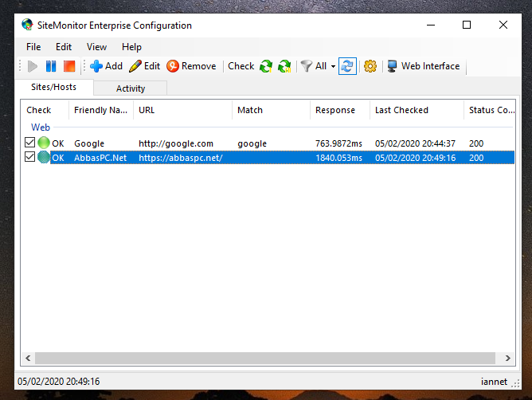The height and width of the screenshot is (400, 532).
Task: Switch to the Sites/Hosts tab
Action: coord(53,88)
